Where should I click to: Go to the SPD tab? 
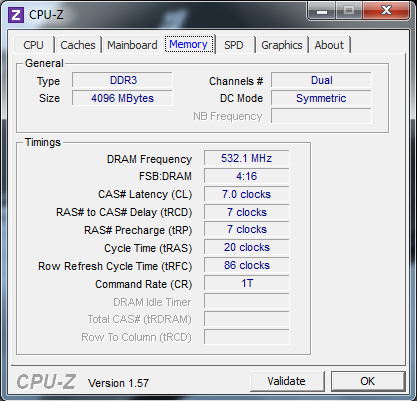234,45
